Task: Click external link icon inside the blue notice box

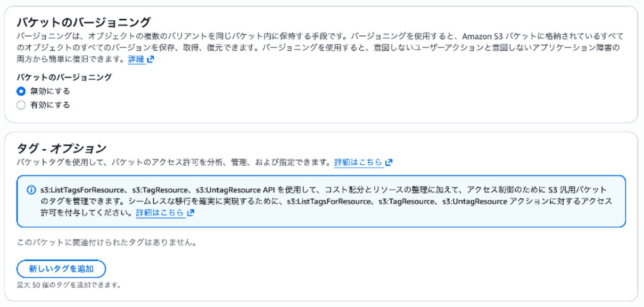Action: (x=191, y=213)
